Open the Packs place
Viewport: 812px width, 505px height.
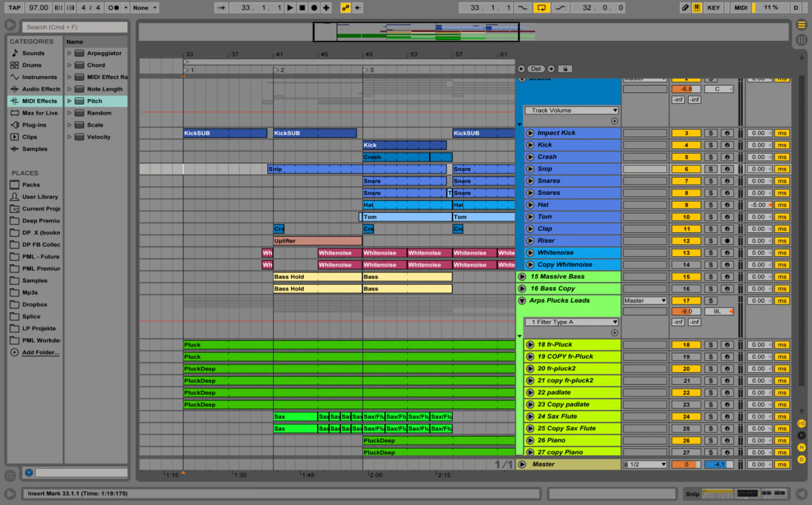tap(31, 185)
